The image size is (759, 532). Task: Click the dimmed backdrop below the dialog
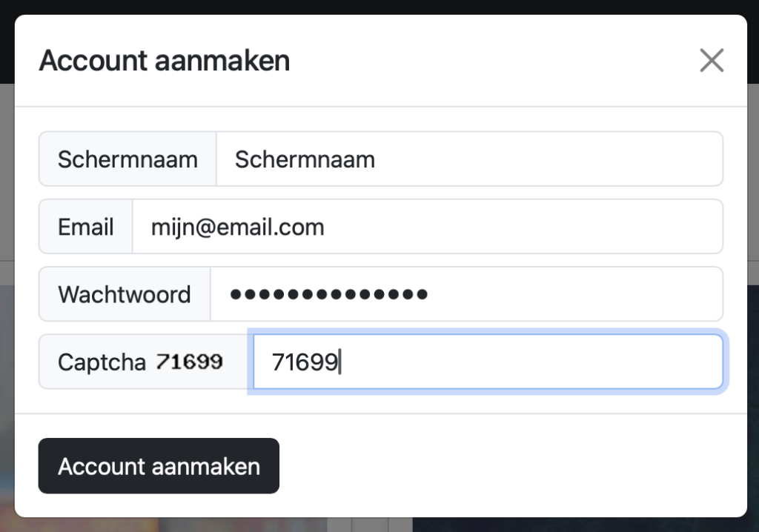click(x=379, y=525)
